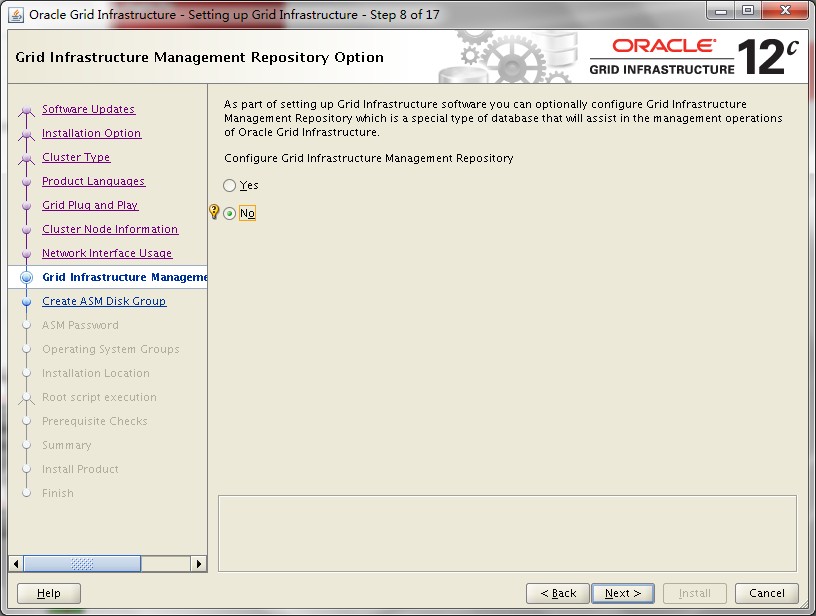Screen dimensions: 816x616
Task: Open Grid Plug and Play step
Action: point(90,205)
